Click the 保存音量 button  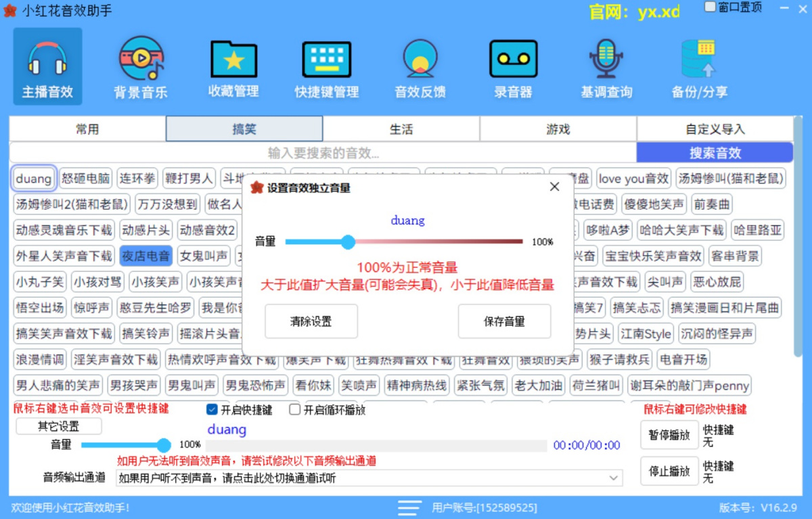[x=505, y=321]
